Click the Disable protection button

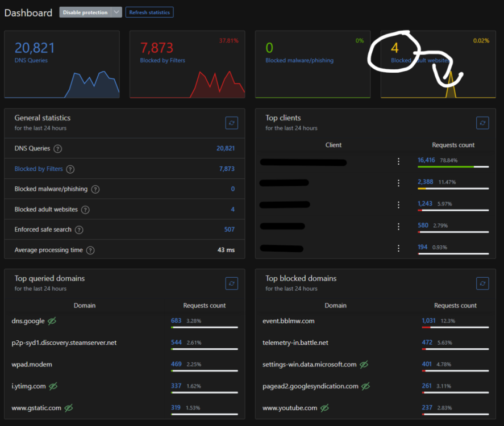[85, 12]
